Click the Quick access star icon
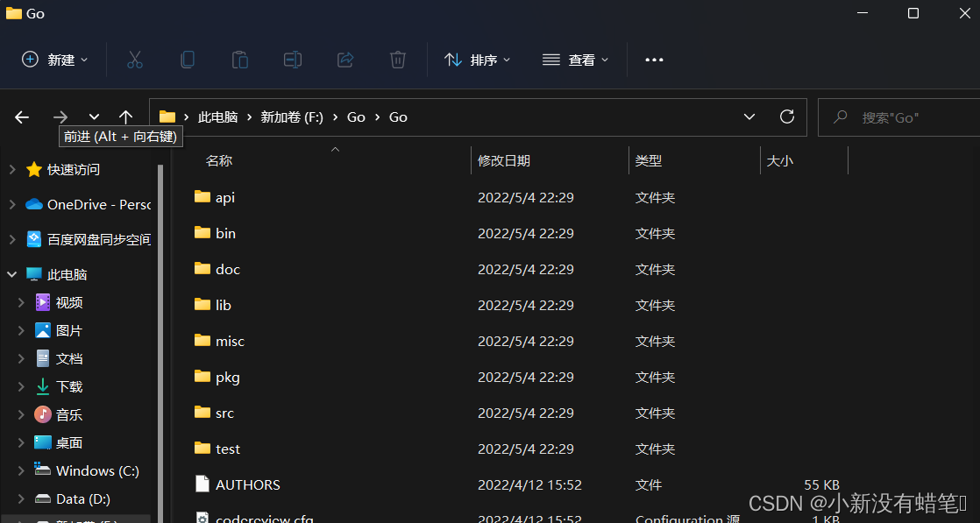The image size is (980, 523). click(34, 169)
